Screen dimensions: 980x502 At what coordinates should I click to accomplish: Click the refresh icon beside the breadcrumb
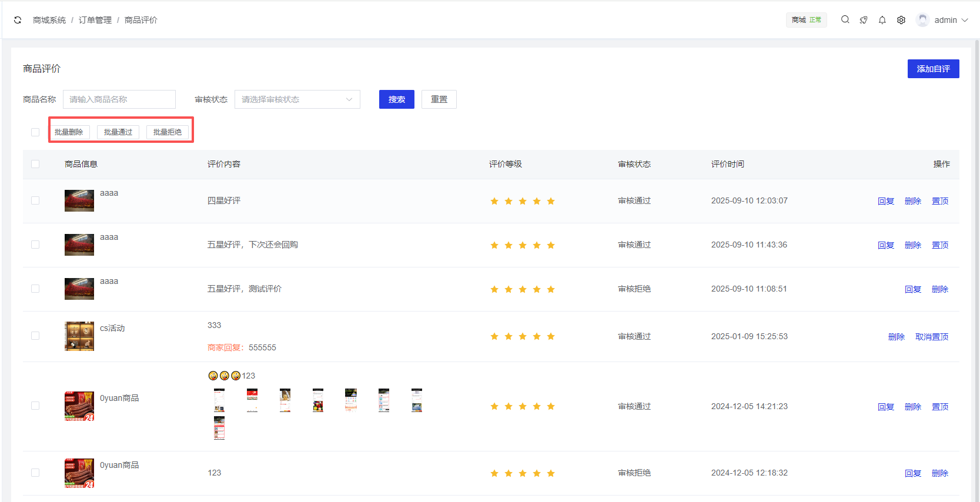click(18, 20)
